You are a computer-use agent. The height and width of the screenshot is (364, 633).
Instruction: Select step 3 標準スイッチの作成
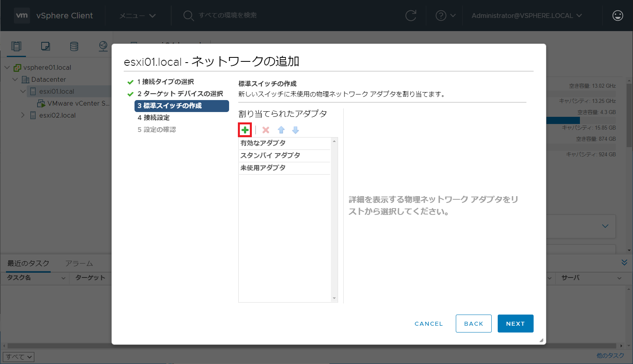[x=182, y=106]
